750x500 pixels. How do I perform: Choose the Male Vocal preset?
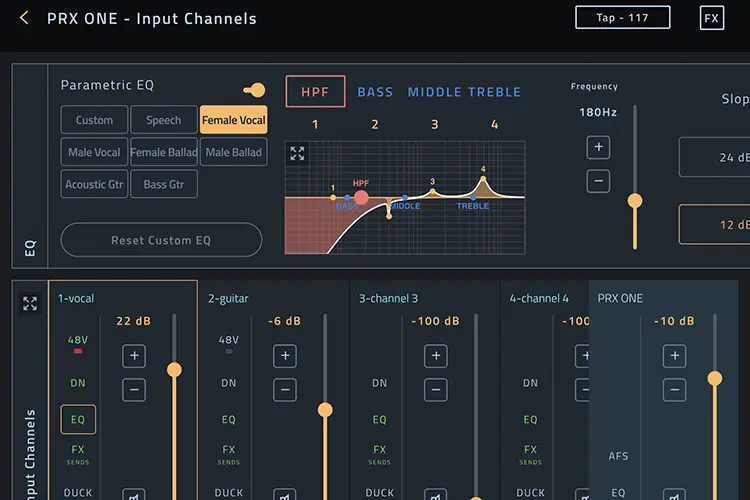point(94,152)
